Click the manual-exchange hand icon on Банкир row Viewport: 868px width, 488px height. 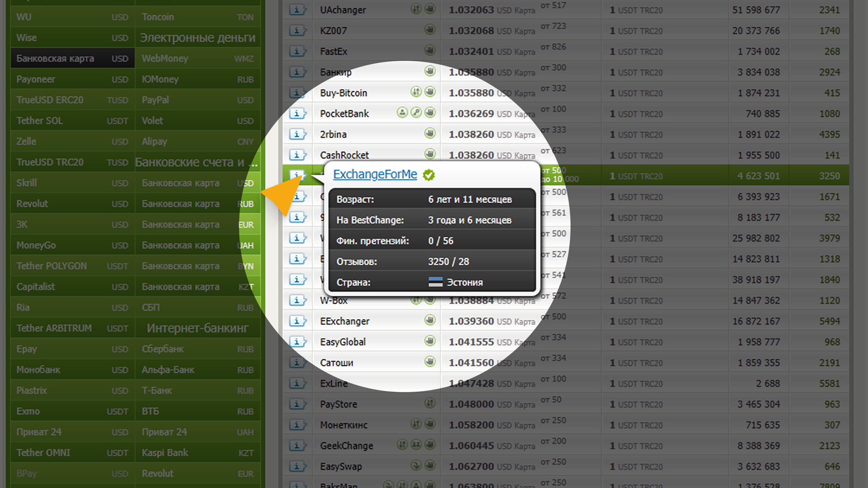(430, 71)
